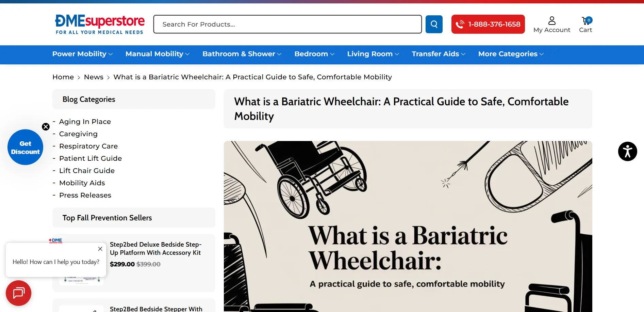Viewport: 644px width, 312px height.
Task: Expand the Bathroom & Shower dropdown
Action: coord(242,54)
